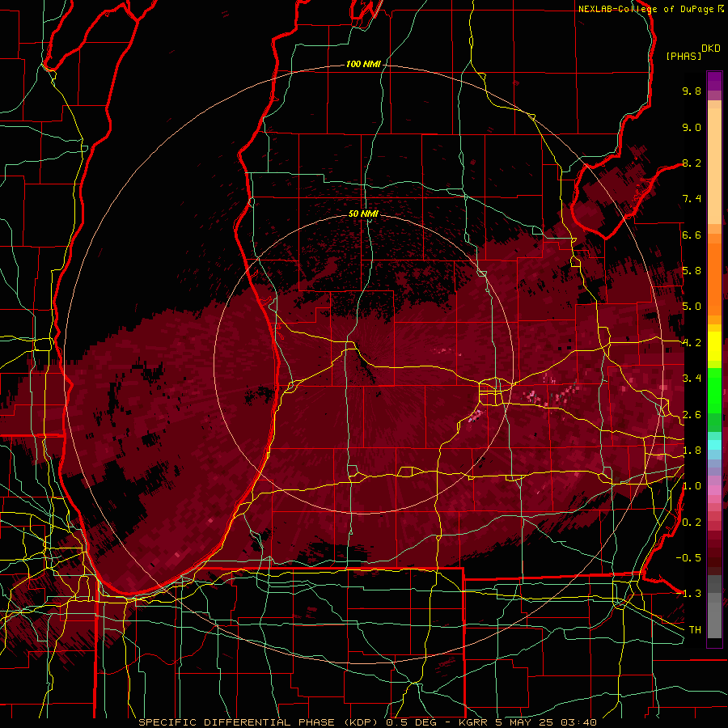Viewport: 728px width, 728px height.
Task: Click the 0.2 legend value
Action: (692, 523)
